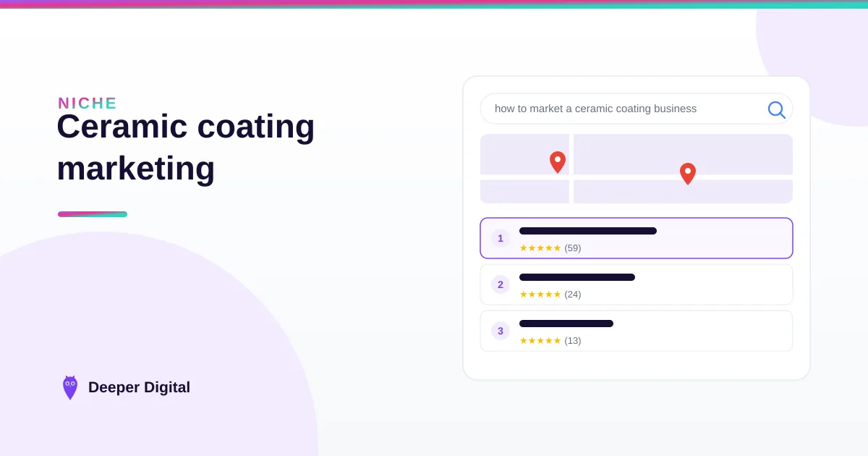Click the star rating beside (24)
Viewport: 868px width, 456px height.
coord(540,294)
